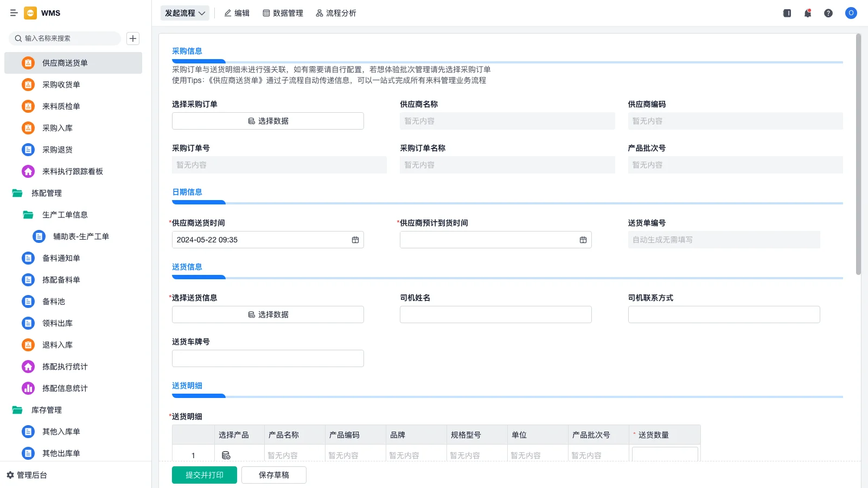Add new item with plus icon
This screenshot has width=868, height=488.
[133, 38]
